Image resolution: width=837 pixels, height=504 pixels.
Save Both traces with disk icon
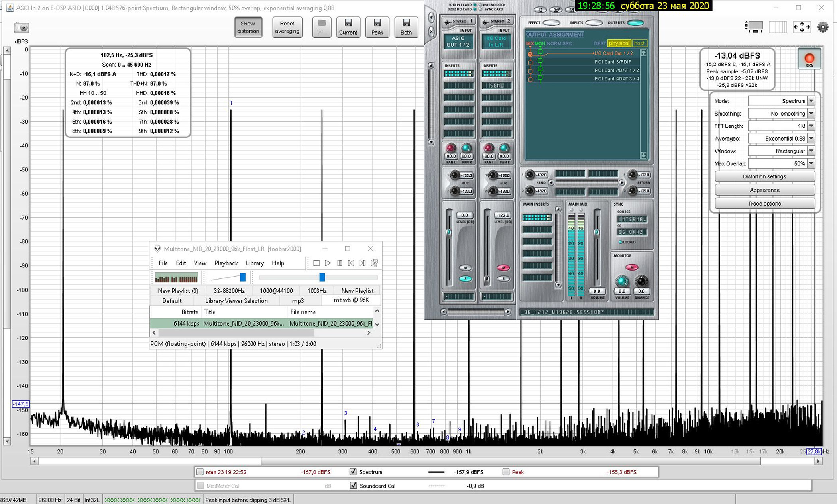pos(406,27)
